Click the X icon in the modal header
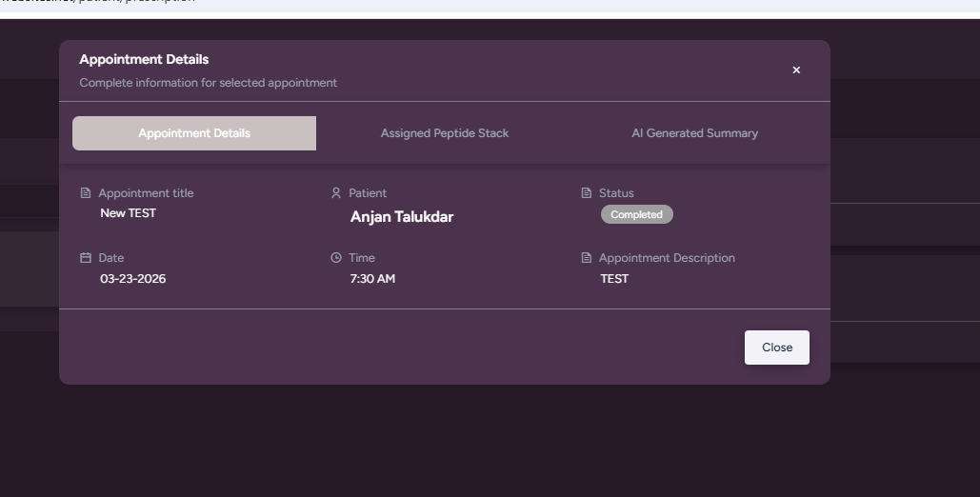 (796, 70)
